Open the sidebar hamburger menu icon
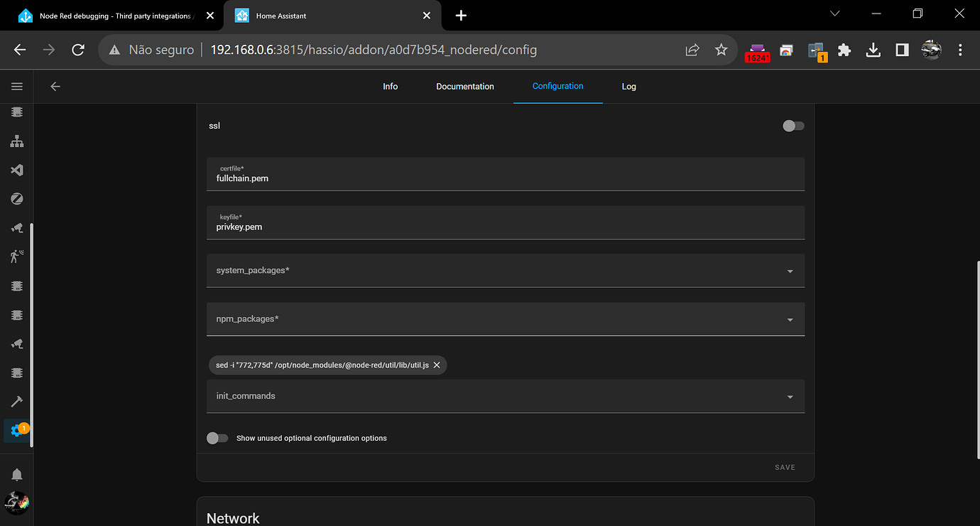This screenshot has width=980, height=526. click(x=16, y=86)
